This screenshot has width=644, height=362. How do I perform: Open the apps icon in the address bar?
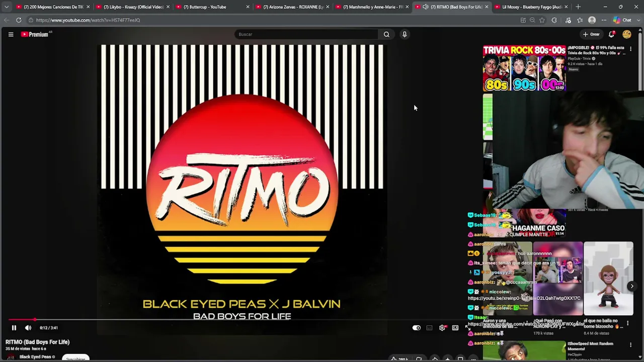pyautogui.click(x=523, y=20)
